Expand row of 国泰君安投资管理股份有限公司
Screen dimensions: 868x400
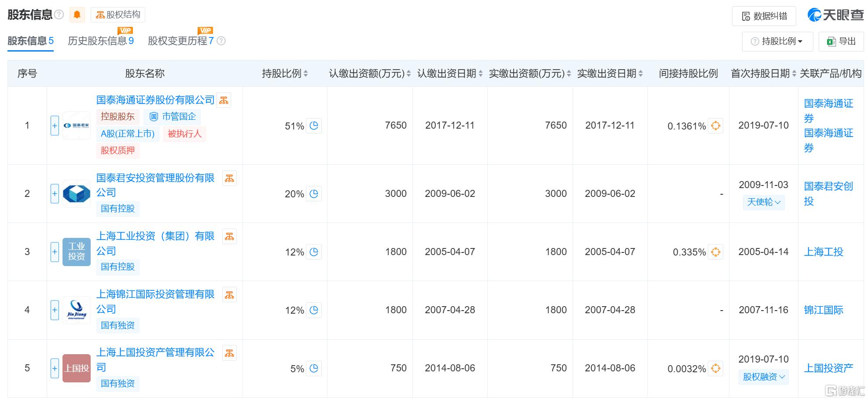point(55,194)
